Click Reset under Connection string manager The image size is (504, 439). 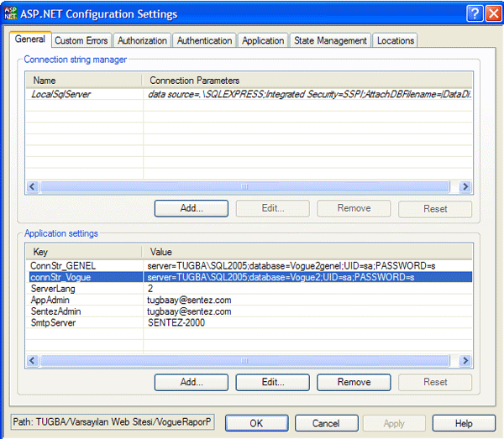point(435,209)
